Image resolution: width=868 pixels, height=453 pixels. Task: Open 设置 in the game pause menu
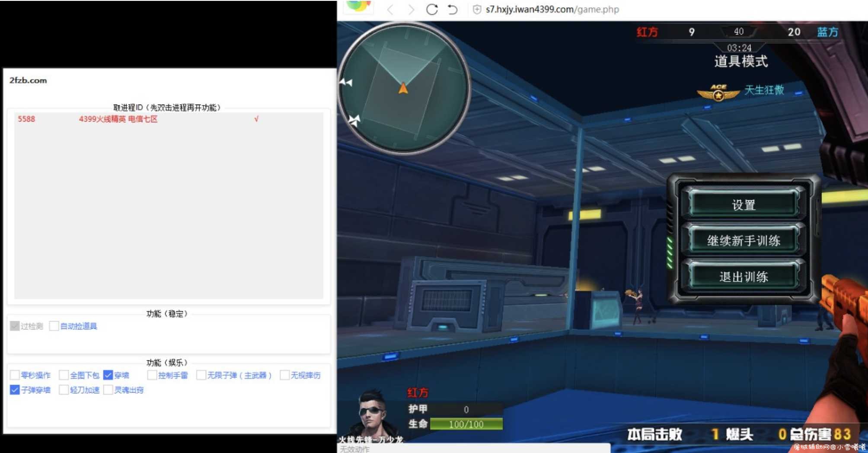(744, 204)
